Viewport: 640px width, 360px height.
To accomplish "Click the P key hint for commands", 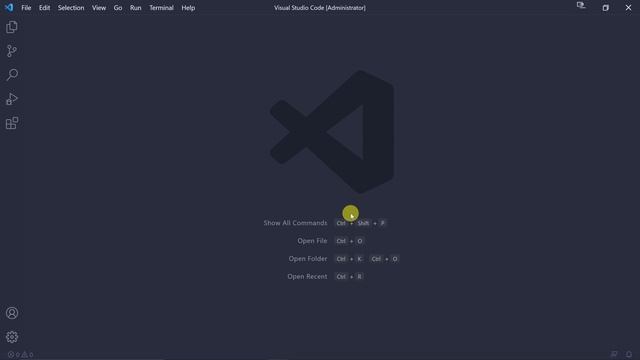I will coord(382,223).
